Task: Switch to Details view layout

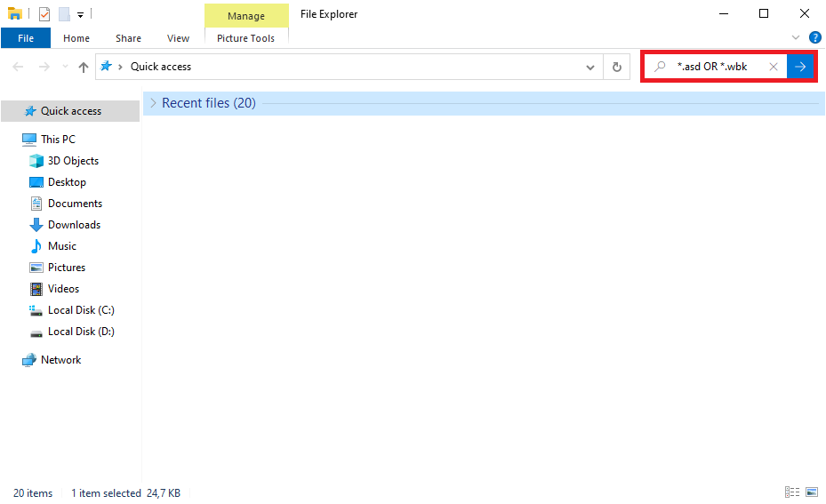Action: (x=791, y=492)
